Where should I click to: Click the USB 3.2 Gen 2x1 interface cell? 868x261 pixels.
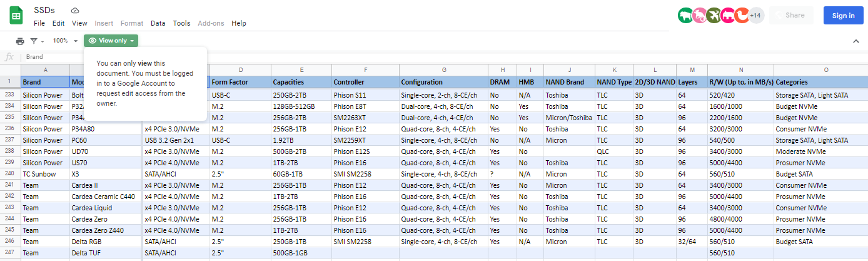point(176,140)
